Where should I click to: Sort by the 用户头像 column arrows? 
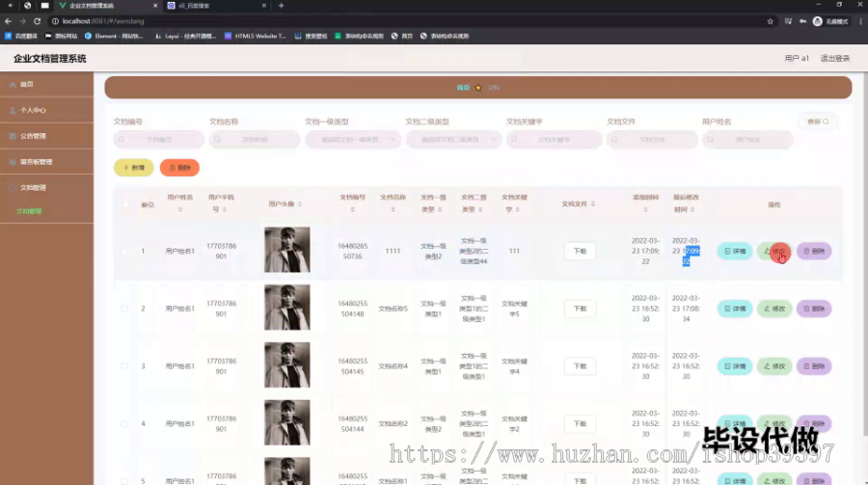tap(300, 204)
